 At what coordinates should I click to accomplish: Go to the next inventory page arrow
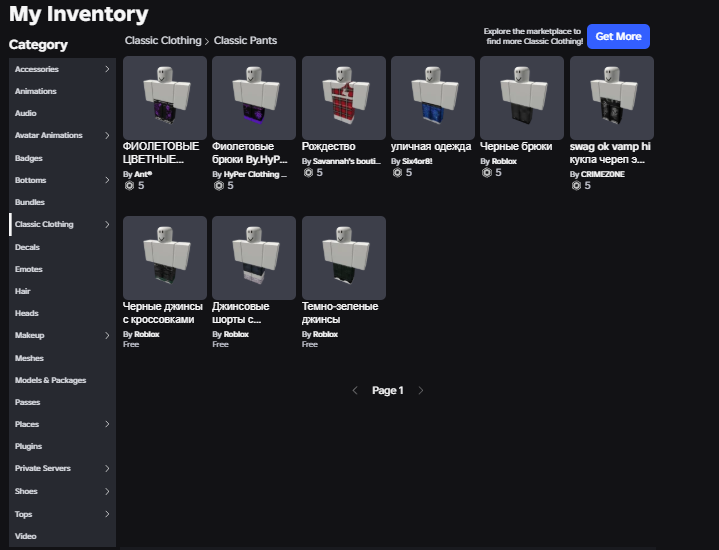click(x=421, y=390)
